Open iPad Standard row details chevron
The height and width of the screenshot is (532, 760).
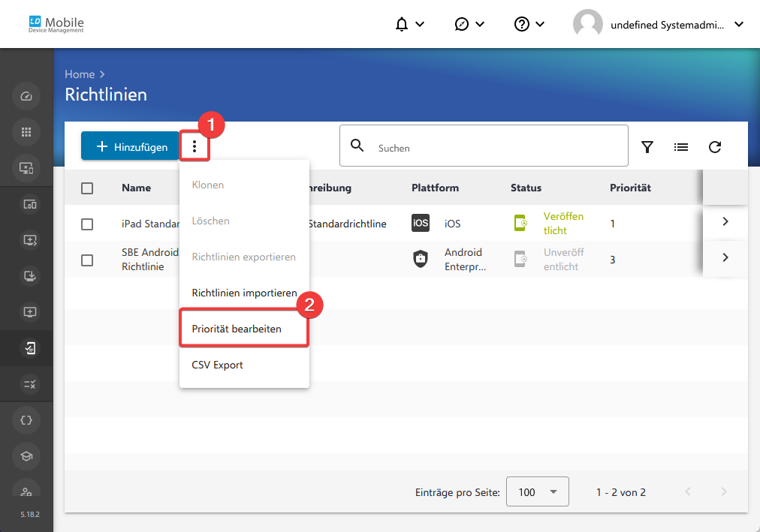(x=725, y=221)
